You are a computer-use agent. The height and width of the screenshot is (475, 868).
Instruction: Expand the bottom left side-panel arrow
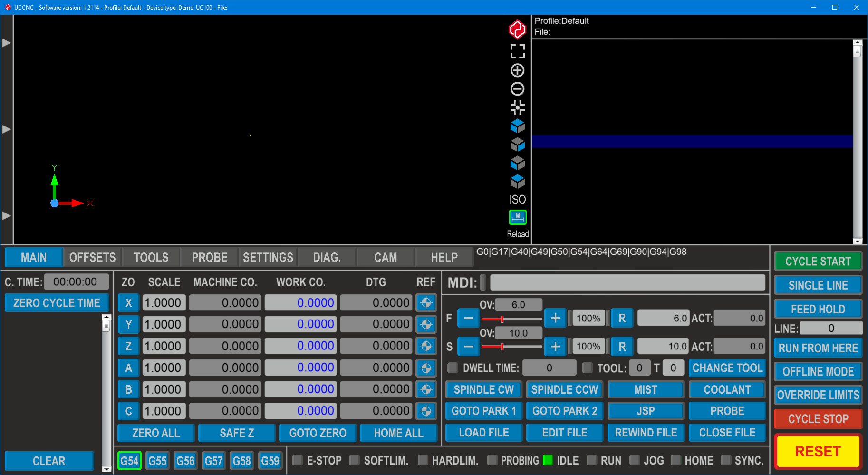[6, 216]
